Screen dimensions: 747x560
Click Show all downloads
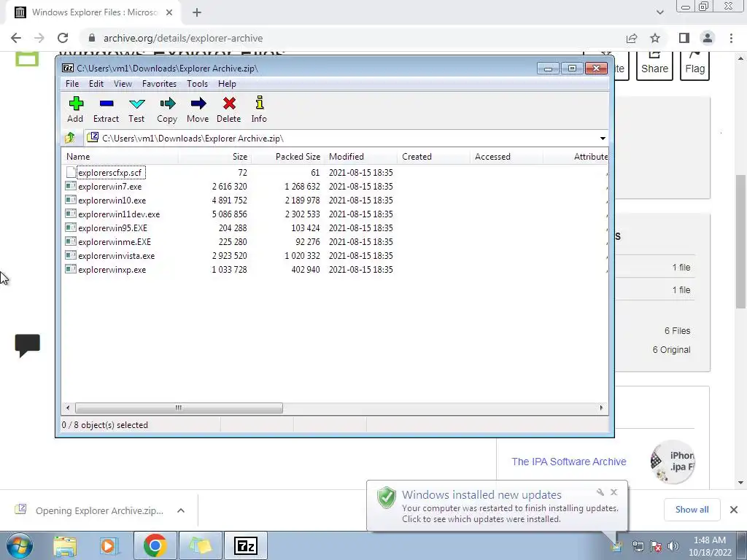[692, 510]
